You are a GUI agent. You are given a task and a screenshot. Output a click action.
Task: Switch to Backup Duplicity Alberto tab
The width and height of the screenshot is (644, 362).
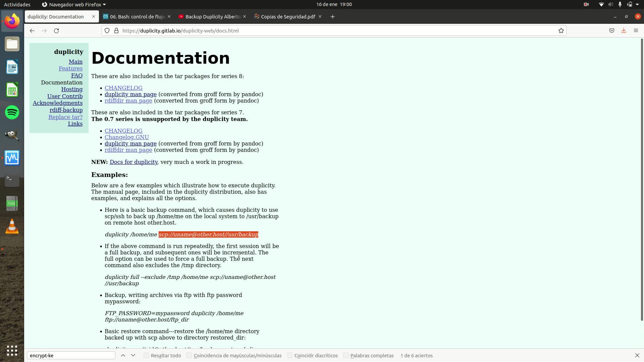point(212,16)
